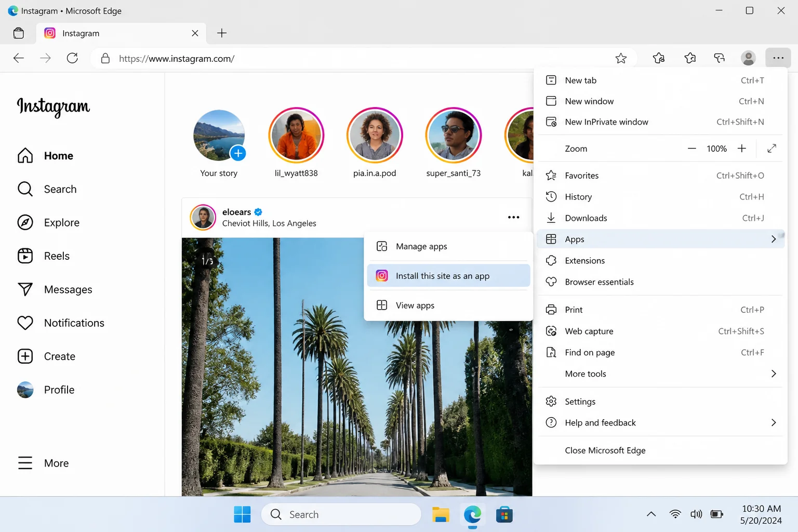The height and width of the screenshot is (532, 798).
Task: Select Manage apps in the submenu
Action: pyautogui.click(x=448, y=246)
